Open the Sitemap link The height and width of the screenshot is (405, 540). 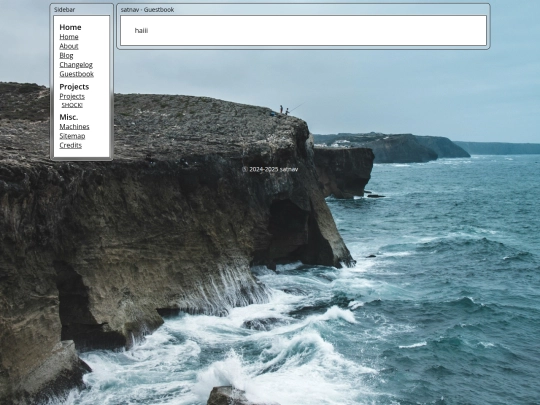[72, 136]
